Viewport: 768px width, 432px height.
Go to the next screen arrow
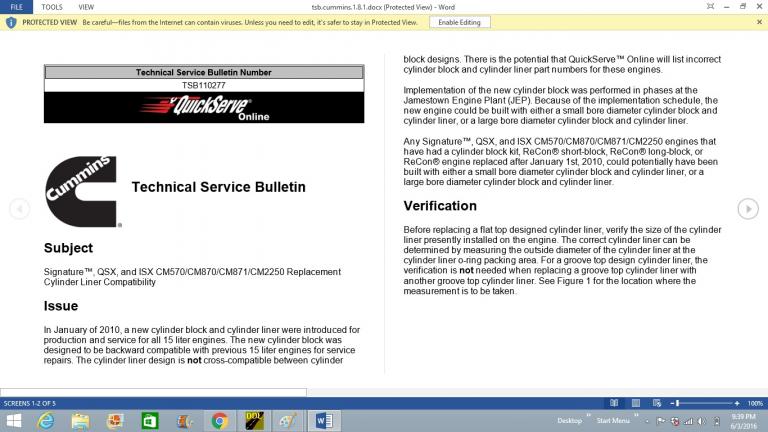tap(748, 209)
